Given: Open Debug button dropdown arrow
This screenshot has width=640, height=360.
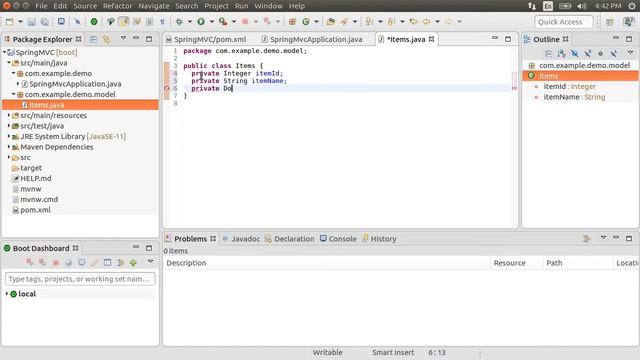Looking at the screenshot, I should point(190,22).
